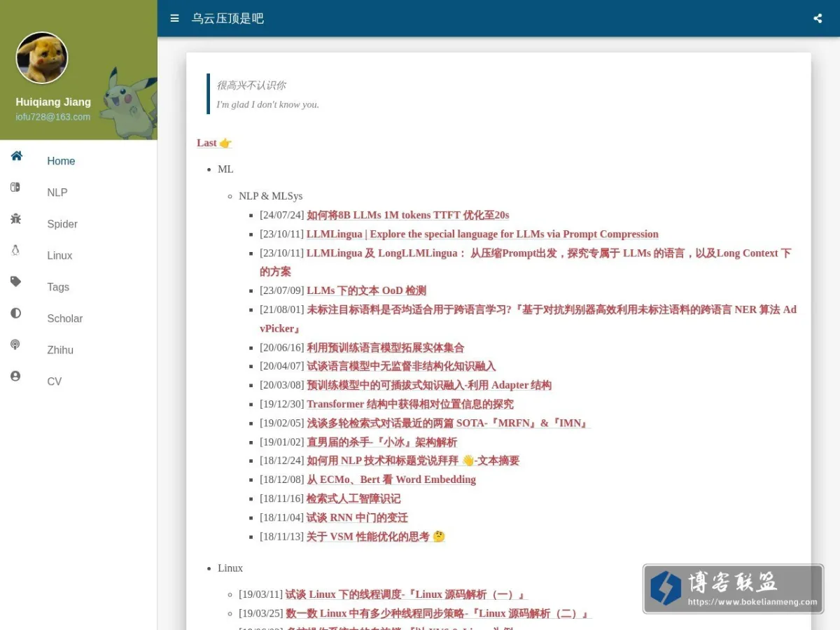Screen dimensions: 840x630
Task: Open the MRFN & IMN article
Action: [x=449, y=423]
